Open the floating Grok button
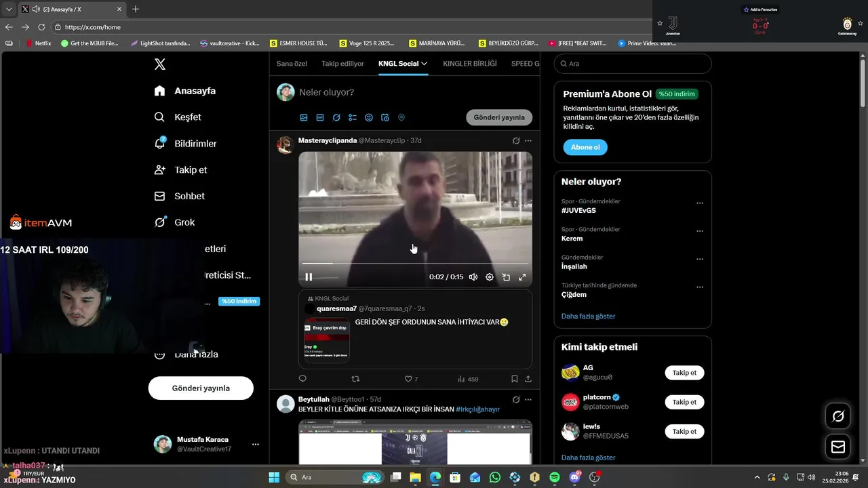 pyautogui.click(x=838, y=416)
